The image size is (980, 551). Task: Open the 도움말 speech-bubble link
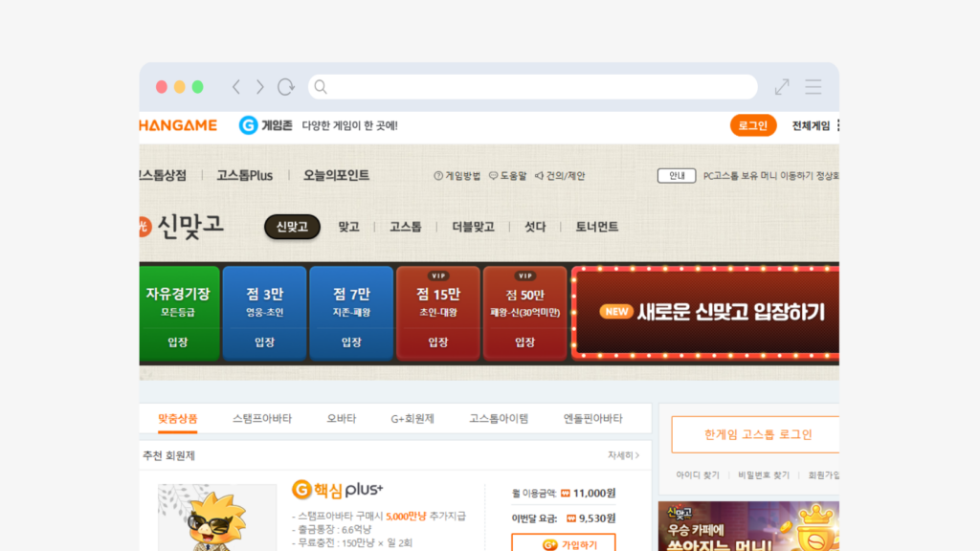[507, 176]
